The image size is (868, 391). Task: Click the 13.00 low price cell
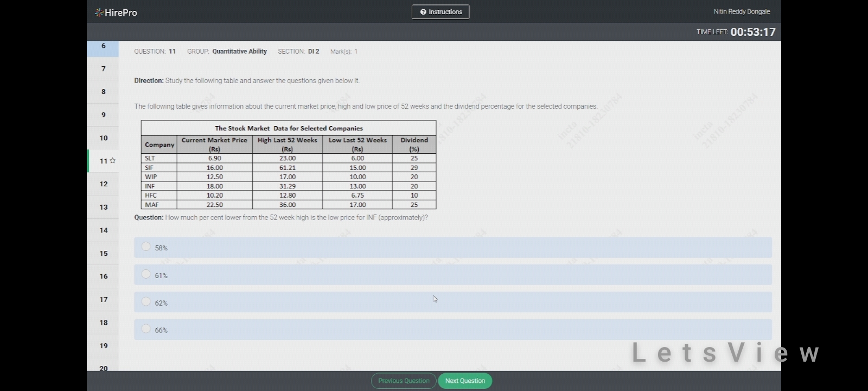tap(358, 186)
